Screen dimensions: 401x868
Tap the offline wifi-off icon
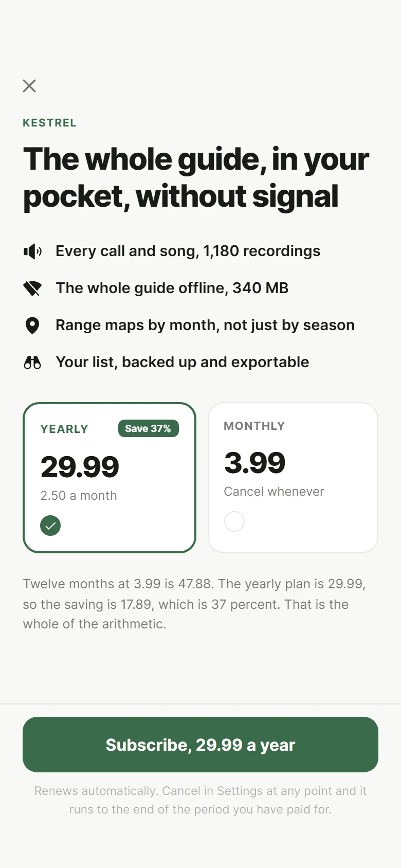click(32, 288)
